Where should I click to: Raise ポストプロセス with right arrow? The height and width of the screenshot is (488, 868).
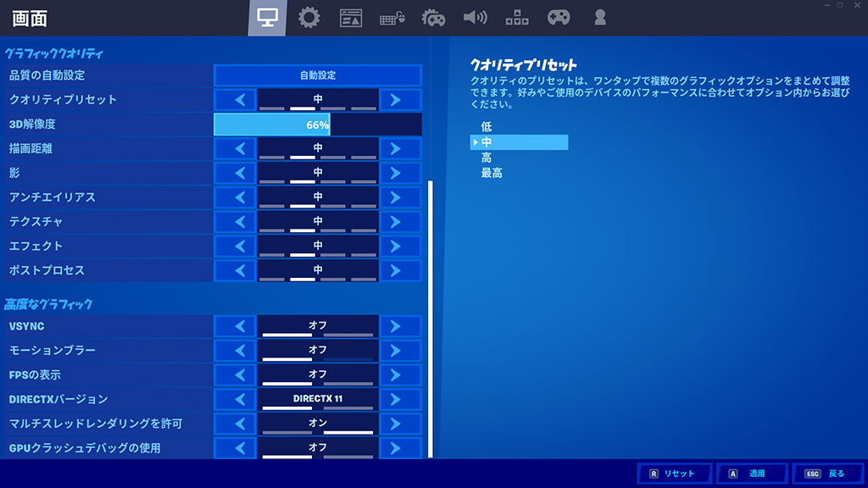(400, 270)
